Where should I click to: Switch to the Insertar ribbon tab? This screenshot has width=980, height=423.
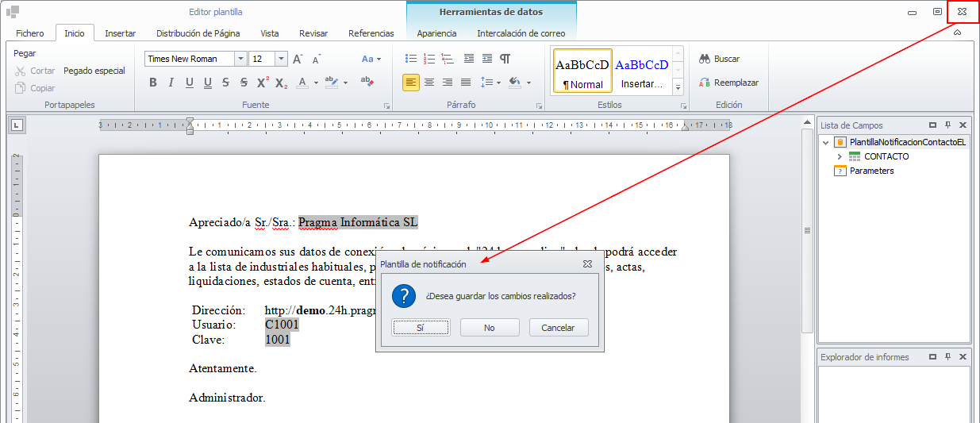(120, 33)
